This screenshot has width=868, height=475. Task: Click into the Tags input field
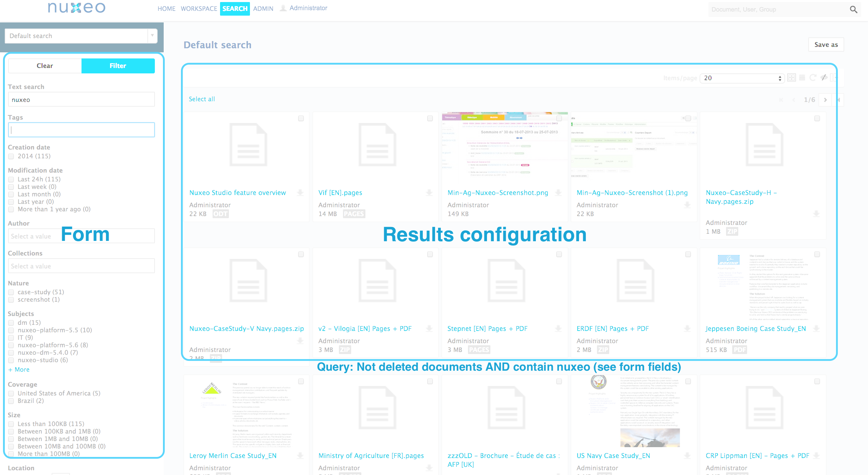82,130
